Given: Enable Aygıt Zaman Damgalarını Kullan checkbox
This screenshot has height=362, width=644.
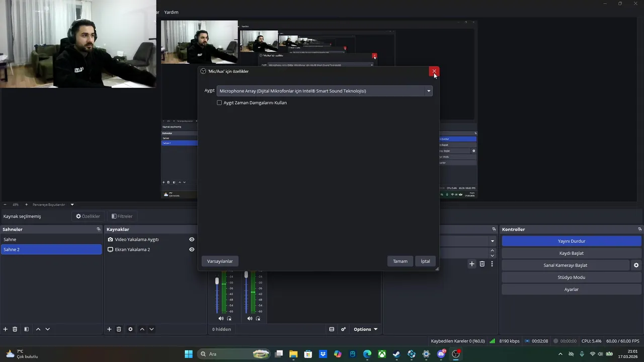Looking at the screenshot, I should point(219,103).
